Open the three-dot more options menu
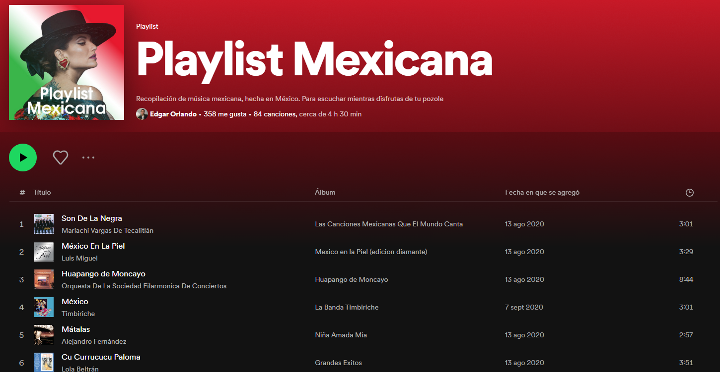This screenshot has height=372, width=720. (88, 158)
